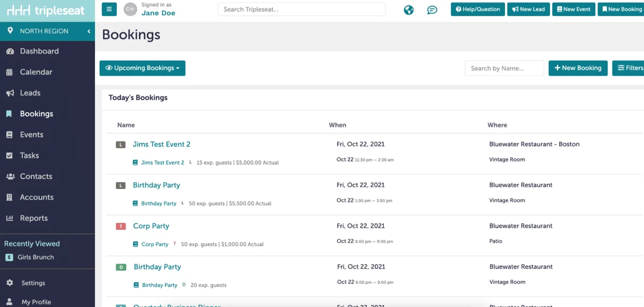The image size is (644, 307).
Task: Open the chat messages icon
Action: (432, 10)
